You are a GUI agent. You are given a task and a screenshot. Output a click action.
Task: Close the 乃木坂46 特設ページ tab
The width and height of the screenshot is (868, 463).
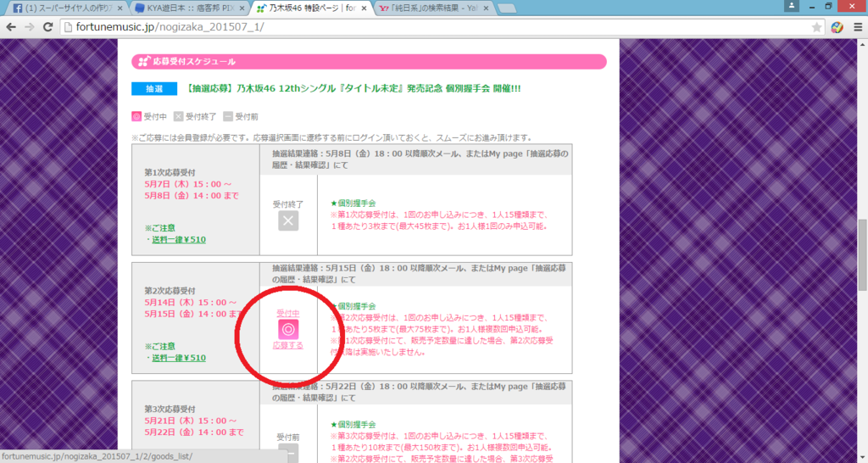point(364,8)
